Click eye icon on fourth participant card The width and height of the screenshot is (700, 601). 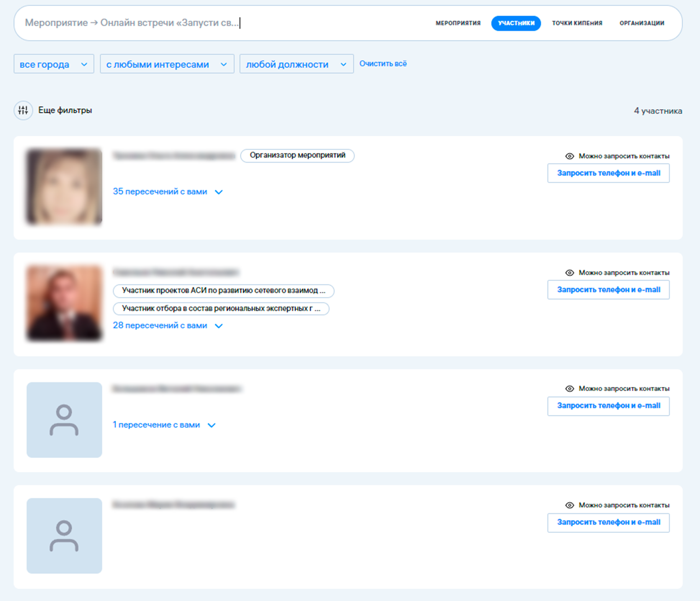coord(569,505)
